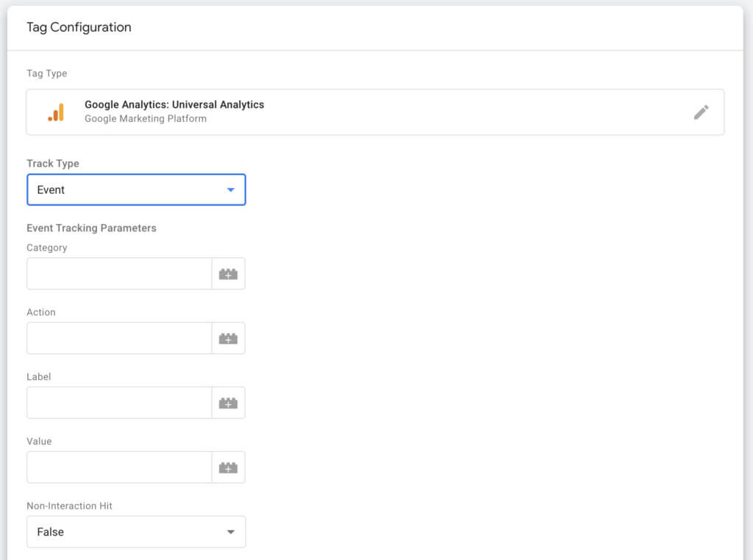Viewport: 753px width, 560px height.
Task: Open the variable picker beside the Label field
Action: point(228,402)
